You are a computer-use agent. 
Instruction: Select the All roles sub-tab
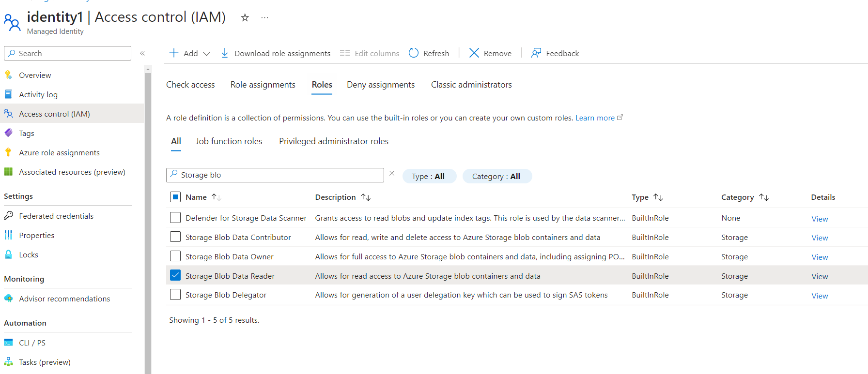pos(176,141)
